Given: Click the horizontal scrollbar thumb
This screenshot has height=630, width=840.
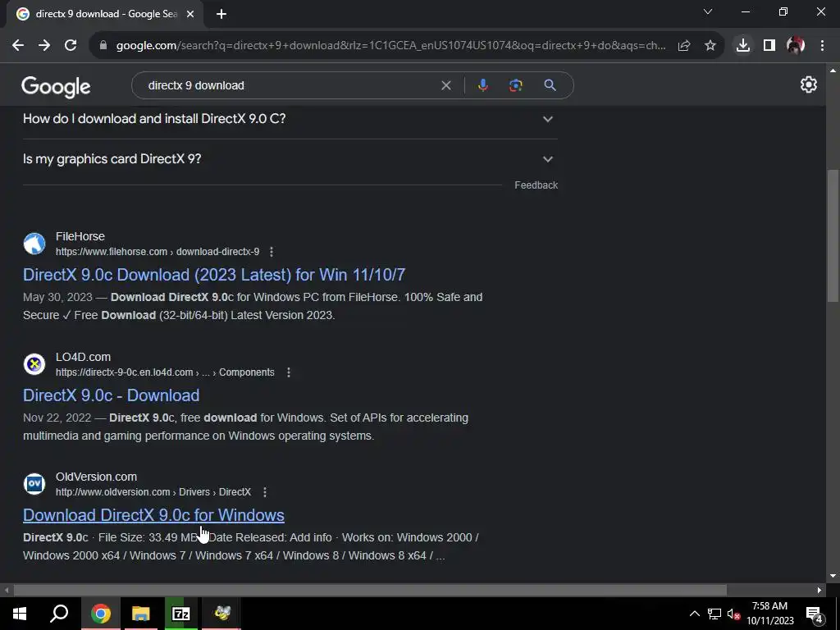Looking at the screenshot, I should click(370, 591).
